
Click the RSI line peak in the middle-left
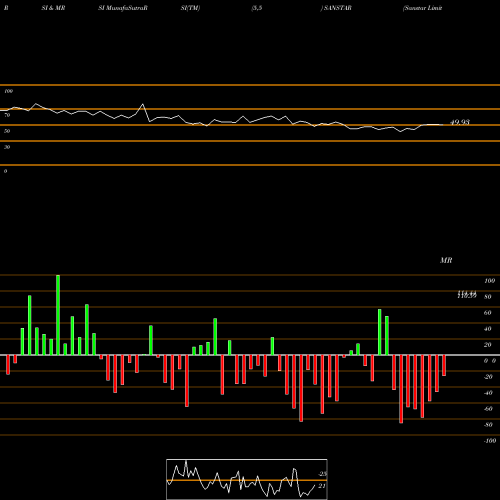click(x=143, y=104)
